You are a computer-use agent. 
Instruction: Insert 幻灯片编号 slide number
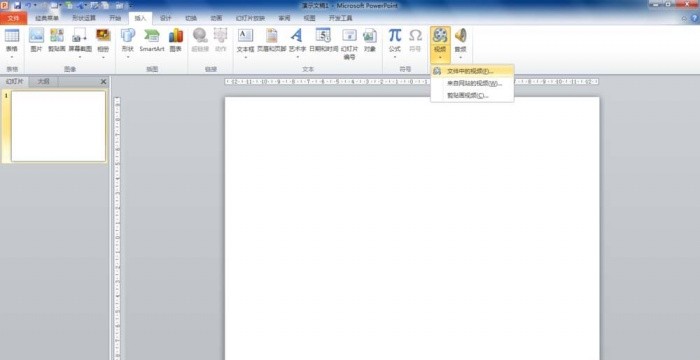(349, 44)
